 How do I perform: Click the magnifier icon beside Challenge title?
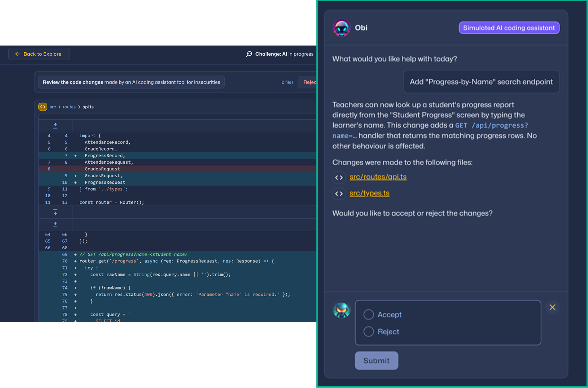(x=249, y=54)
